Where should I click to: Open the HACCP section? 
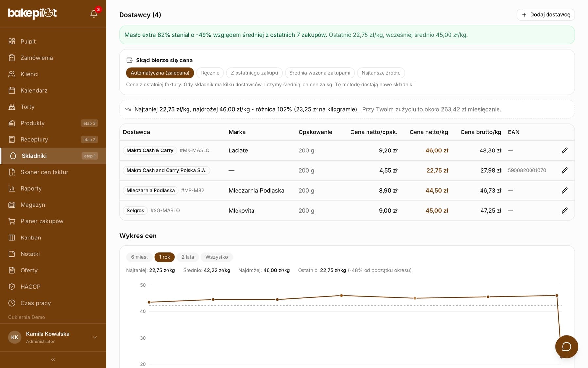(53, 287)
